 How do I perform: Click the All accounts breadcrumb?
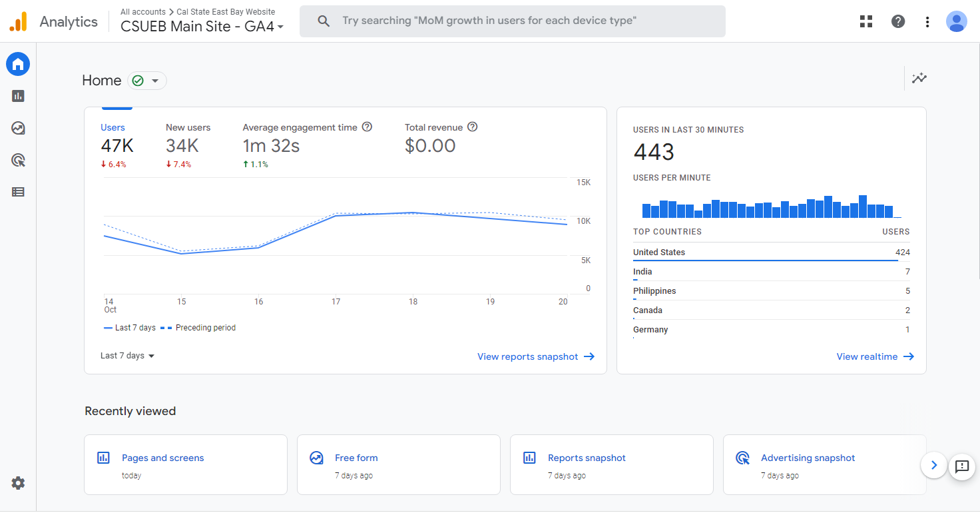tap(143, 12)
